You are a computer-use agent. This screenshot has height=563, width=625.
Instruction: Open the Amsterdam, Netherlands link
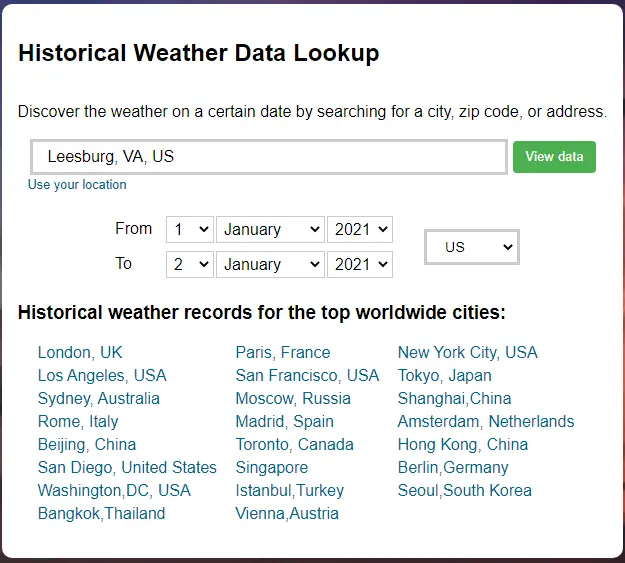486,421
